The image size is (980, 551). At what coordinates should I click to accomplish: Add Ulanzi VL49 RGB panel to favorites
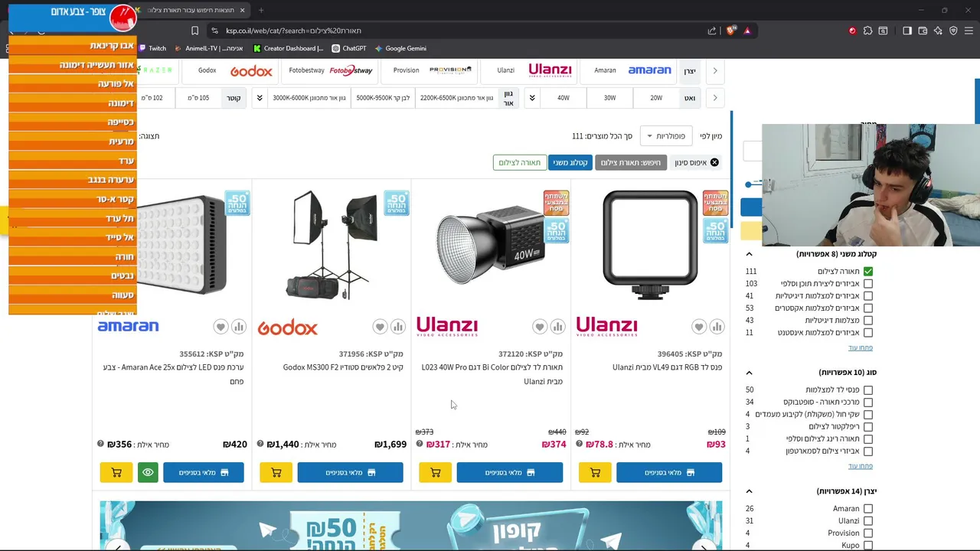pyautogui.click(x=699, y=327)
